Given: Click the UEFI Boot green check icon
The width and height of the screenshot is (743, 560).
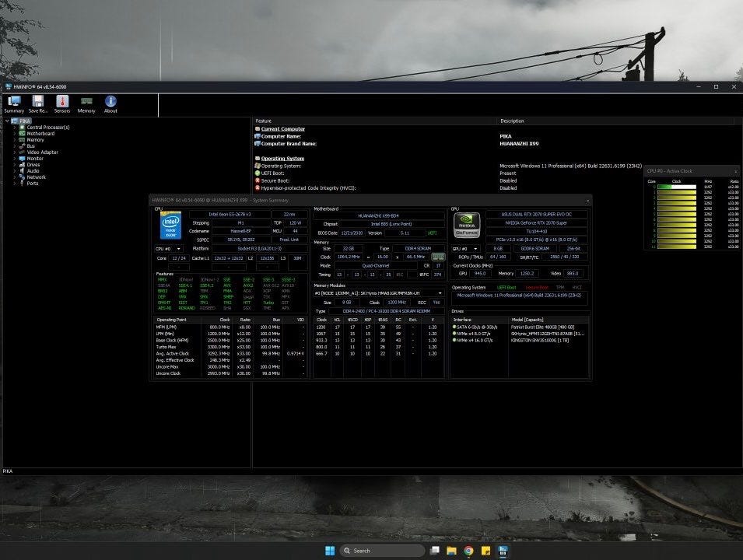Looking at the screenshot, I should [258, 173].
